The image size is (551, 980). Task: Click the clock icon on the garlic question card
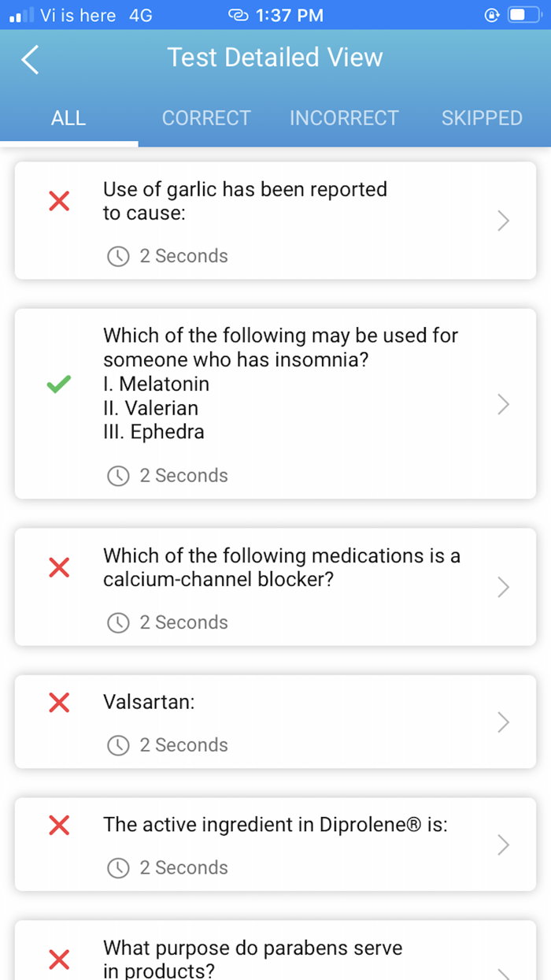pos(118,255)
